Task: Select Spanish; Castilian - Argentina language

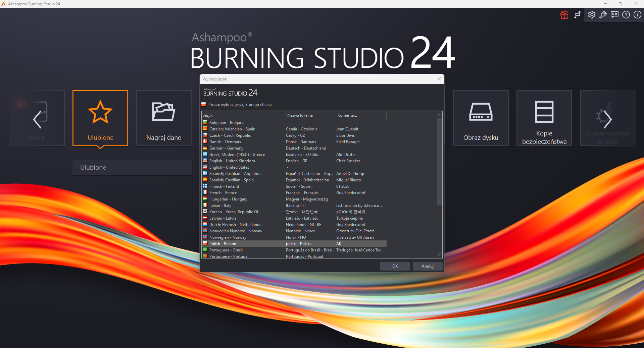Action: coord(294,174)
